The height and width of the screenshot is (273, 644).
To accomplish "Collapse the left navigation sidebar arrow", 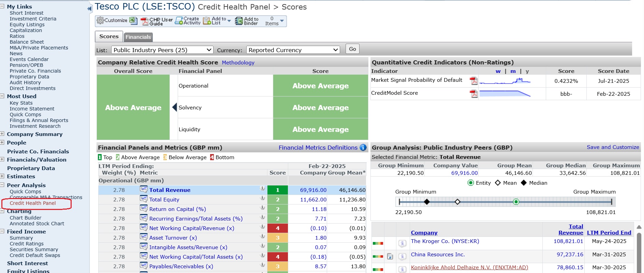I will point(89,9).
